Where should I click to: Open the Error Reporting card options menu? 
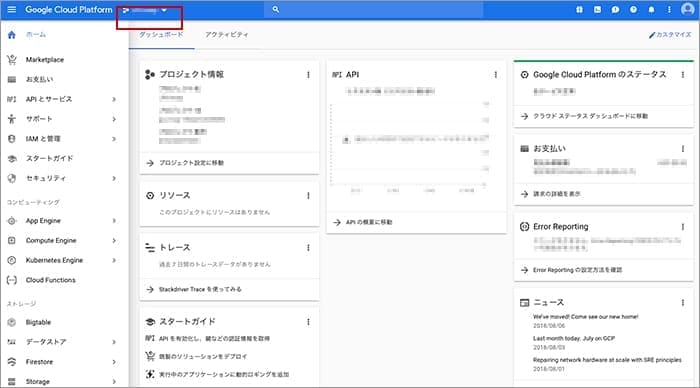683,227
